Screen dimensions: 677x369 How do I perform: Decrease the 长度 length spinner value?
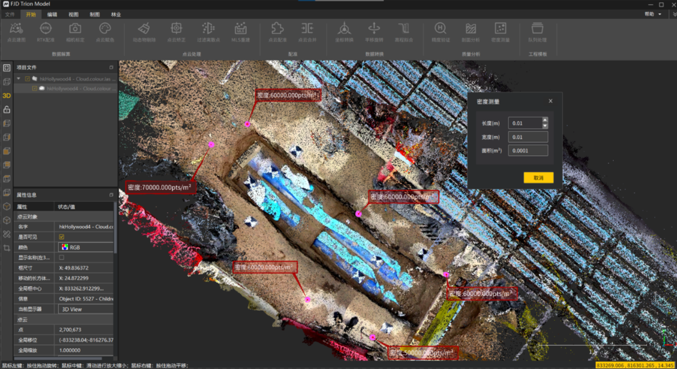pos(545,126)
